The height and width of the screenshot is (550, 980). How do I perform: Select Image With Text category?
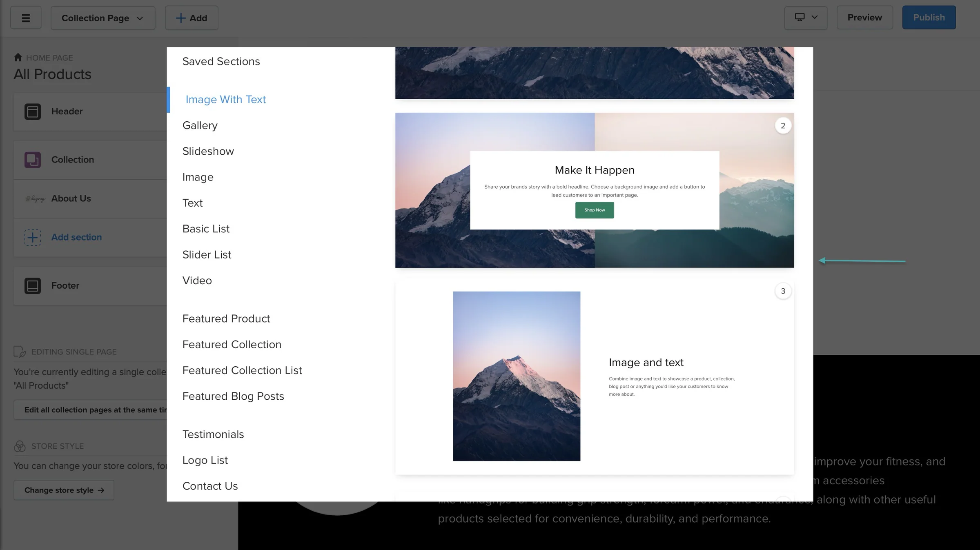coord(225,100)
